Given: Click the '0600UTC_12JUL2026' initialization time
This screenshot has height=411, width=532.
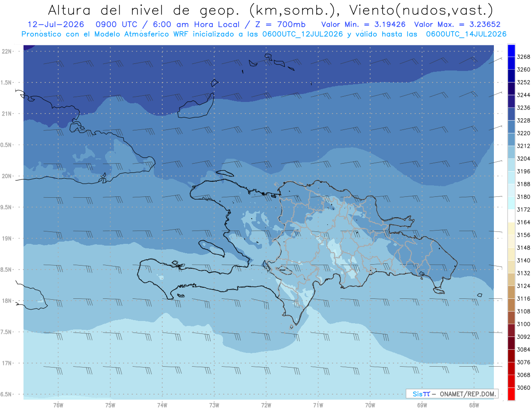Looking at the screenshot, I should click(x=302, y=34).
